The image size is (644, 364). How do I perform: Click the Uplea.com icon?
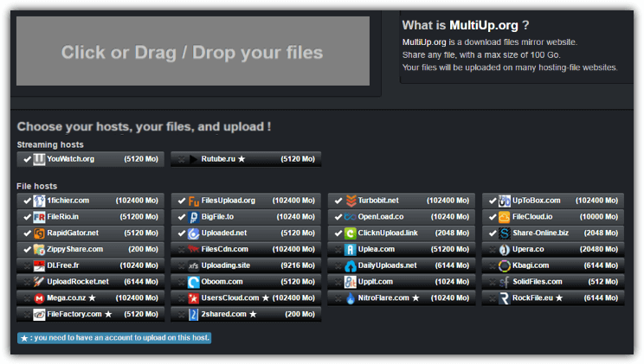pyautogui.click(x=351, y=250)
